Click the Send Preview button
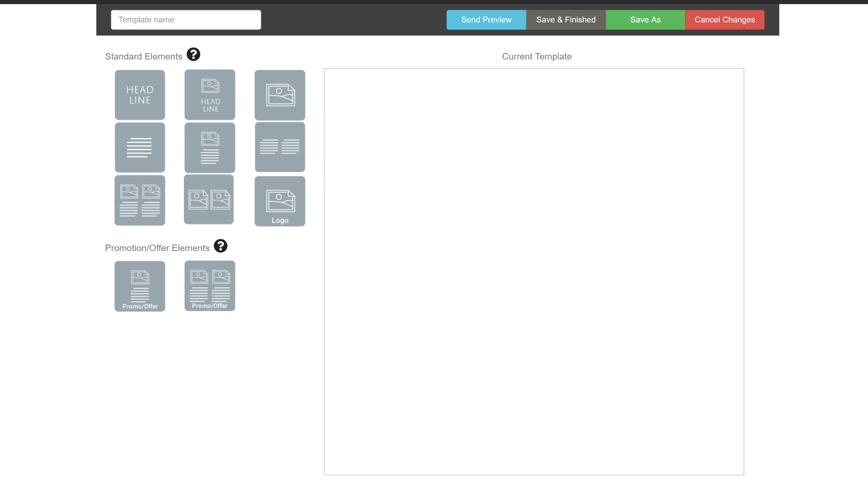Image resolution: width=868 pixels, height=498 pixels. [x=486, y=20]
